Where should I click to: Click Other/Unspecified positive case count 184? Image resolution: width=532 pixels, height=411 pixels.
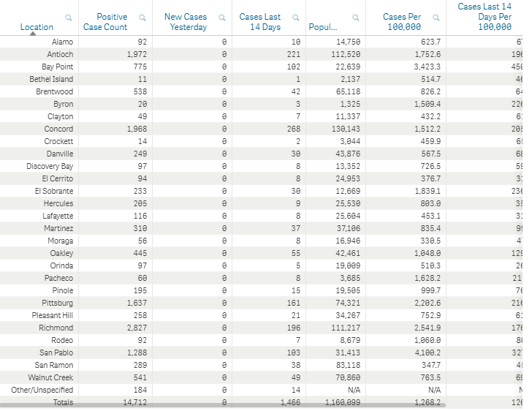(140, 390)
